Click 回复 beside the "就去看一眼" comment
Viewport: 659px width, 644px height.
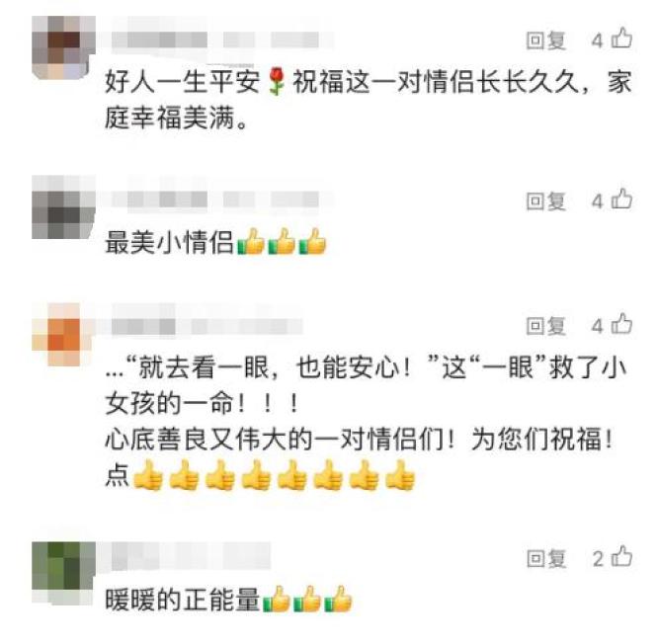(x=546, y=326)
